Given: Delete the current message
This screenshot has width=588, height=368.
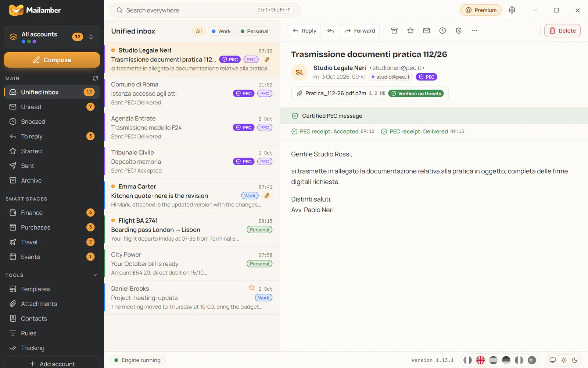Looking at the screenshot, I should [562, 31].
